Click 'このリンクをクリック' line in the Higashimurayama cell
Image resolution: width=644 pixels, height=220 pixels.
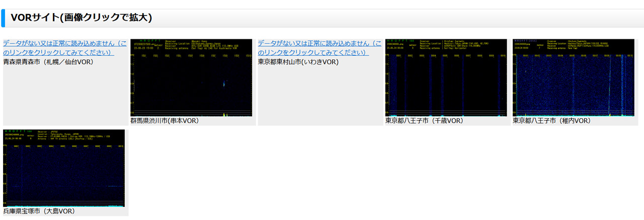[x=313, y=53]
